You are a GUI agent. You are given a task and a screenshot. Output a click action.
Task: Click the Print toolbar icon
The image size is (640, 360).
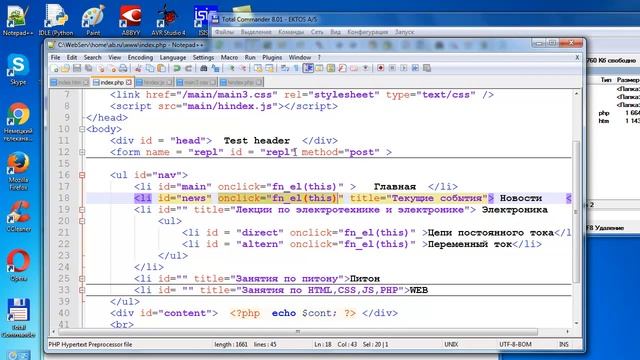(x=123, y=69)
